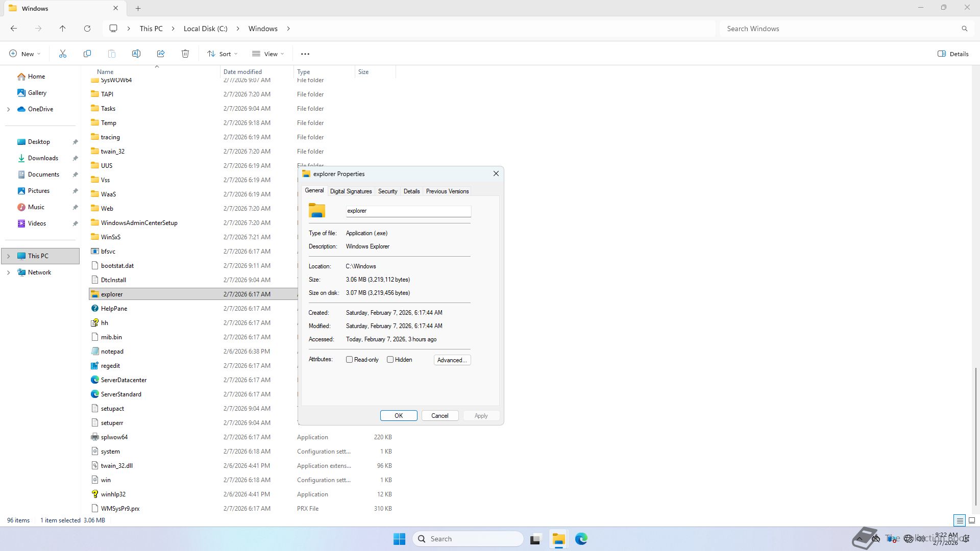Click the Cut scissors icon in toolbar
980x551 pixels.
(63, 54)
